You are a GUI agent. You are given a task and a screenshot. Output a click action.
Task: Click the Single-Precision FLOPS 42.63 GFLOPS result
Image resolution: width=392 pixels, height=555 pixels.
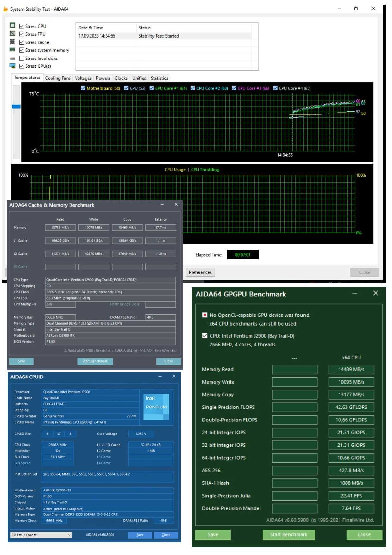coord(351,407)
